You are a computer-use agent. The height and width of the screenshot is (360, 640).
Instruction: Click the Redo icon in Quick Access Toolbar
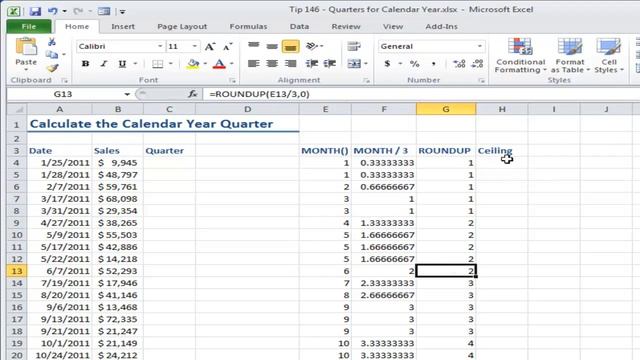(x=78, y=11)
